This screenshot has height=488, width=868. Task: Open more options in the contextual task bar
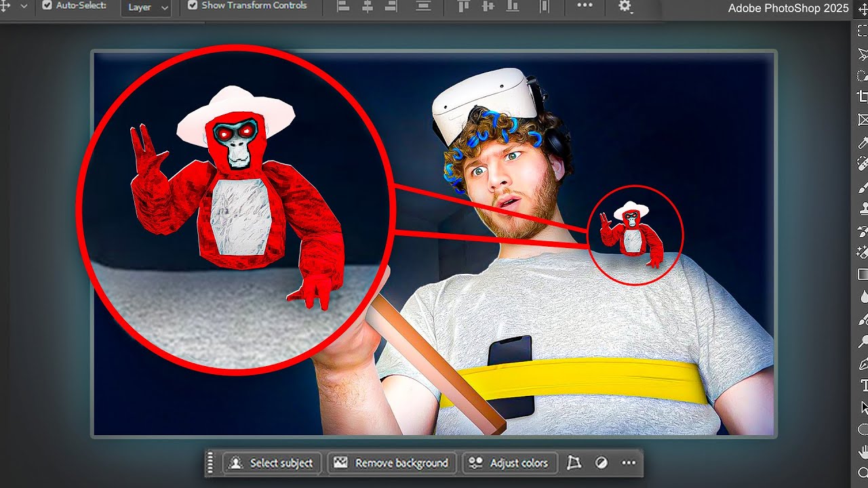click(x=629, y=463)
